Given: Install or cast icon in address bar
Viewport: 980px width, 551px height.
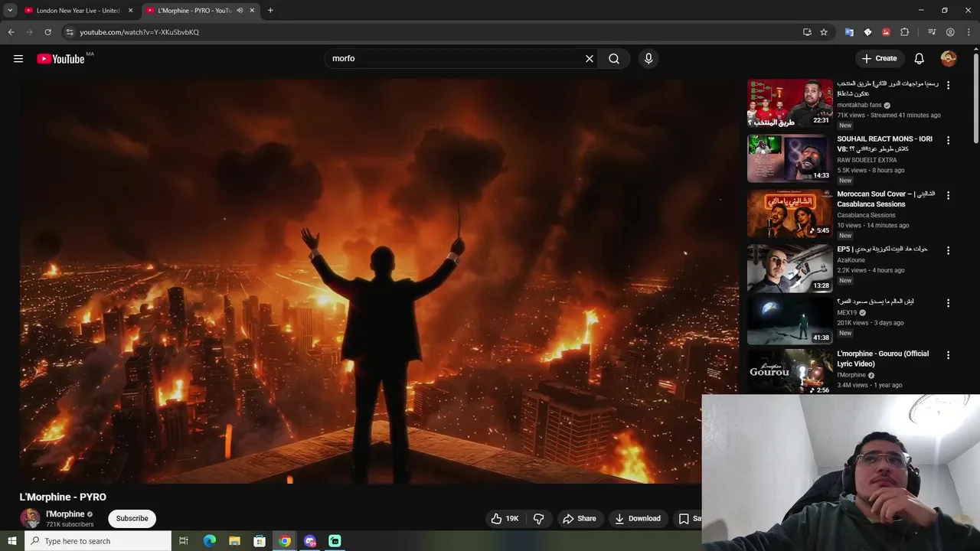Looking at the screenshot, I should coord(807,32).
